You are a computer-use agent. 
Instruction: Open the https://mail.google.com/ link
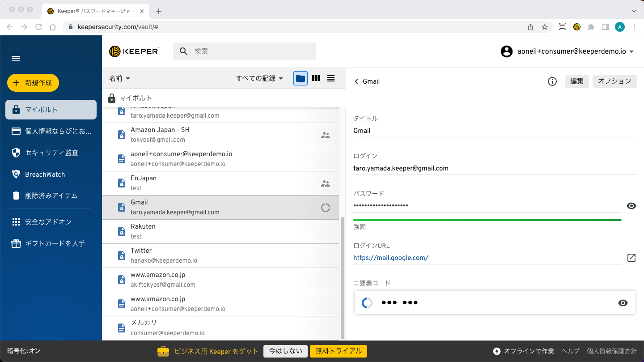pos(390,258)
